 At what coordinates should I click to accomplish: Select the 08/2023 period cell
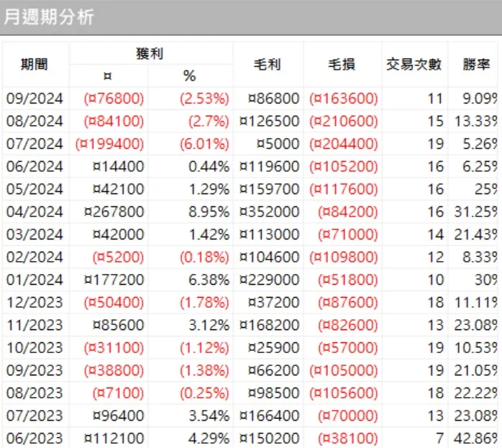(35, 393)
